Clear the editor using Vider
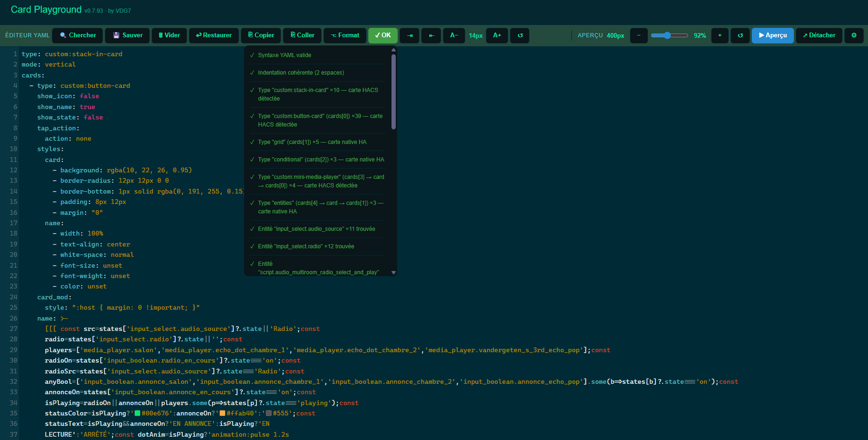Screen dimensions: 868x440 (169, 35)
